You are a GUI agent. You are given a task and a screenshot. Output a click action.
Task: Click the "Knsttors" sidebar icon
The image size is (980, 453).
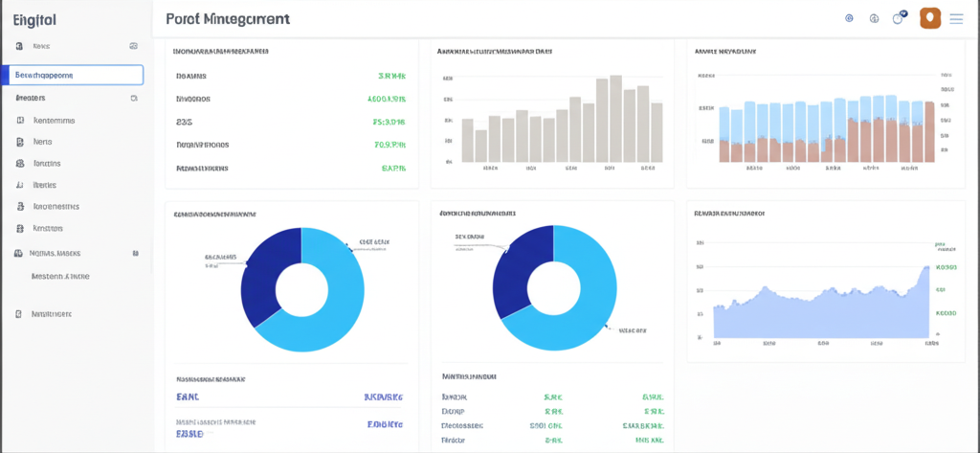(20, 228)
